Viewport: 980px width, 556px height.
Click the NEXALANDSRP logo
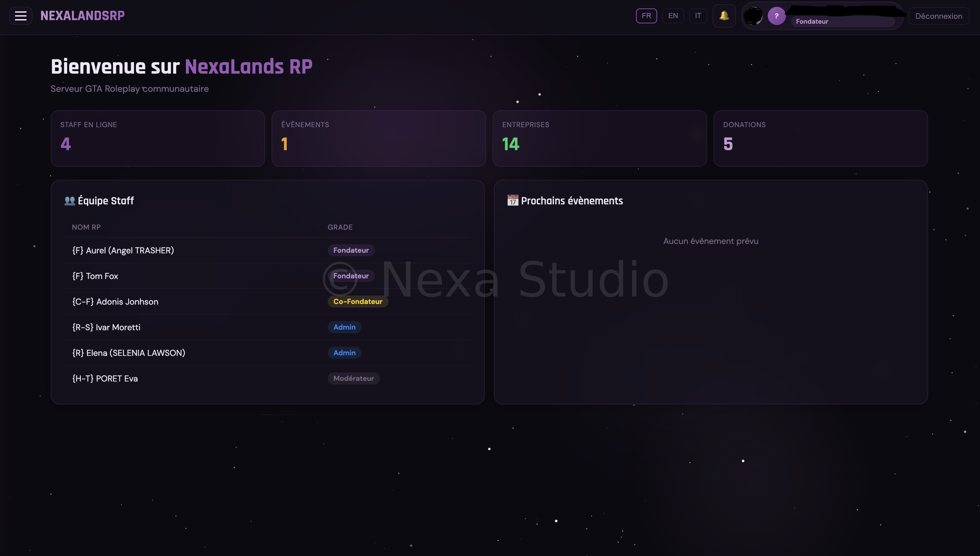[82, 16]
